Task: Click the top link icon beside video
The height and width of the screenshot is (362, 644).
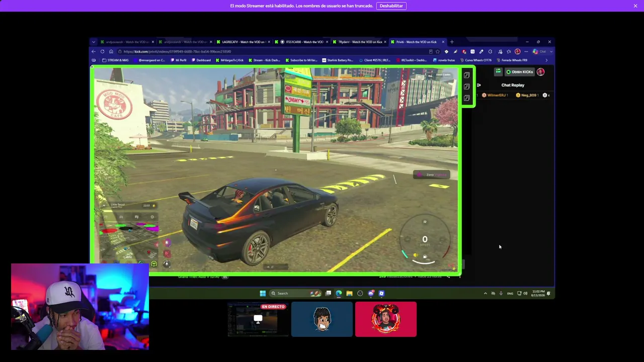Action: 467,75
